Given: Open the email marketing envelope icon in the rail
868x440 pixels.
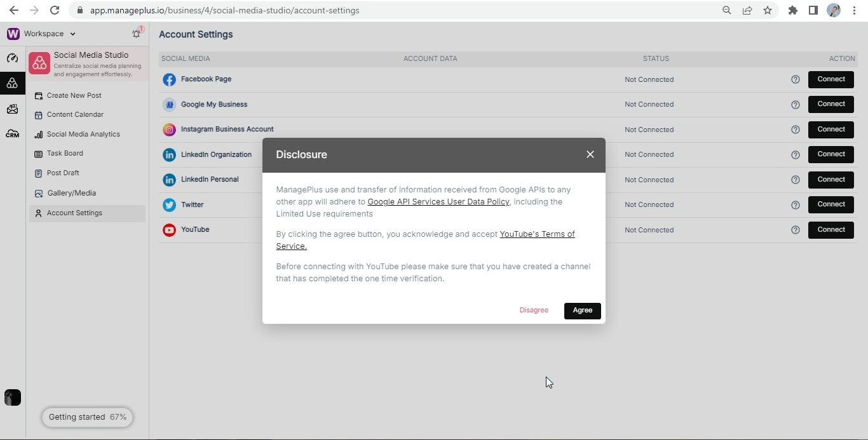Looking at the screenshot, I should (12, 109).
